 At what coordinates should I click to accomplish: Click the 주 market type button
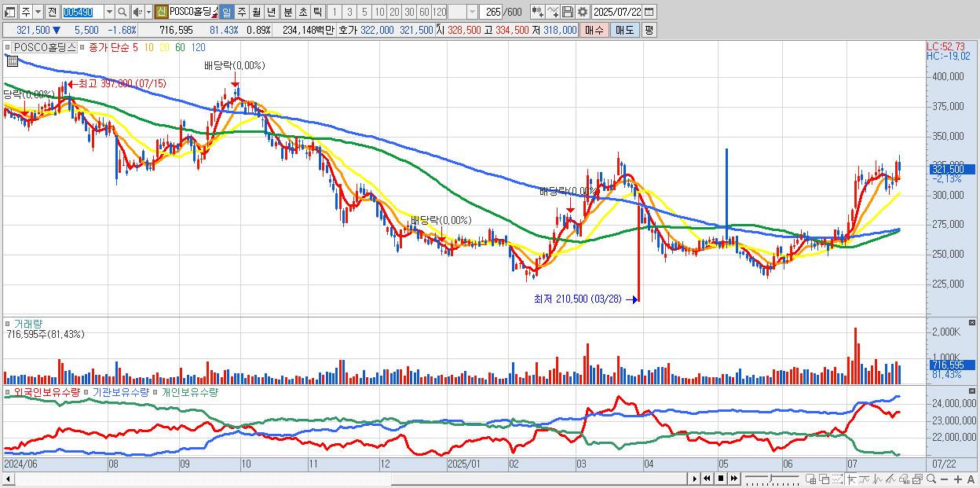click(25, 12)
